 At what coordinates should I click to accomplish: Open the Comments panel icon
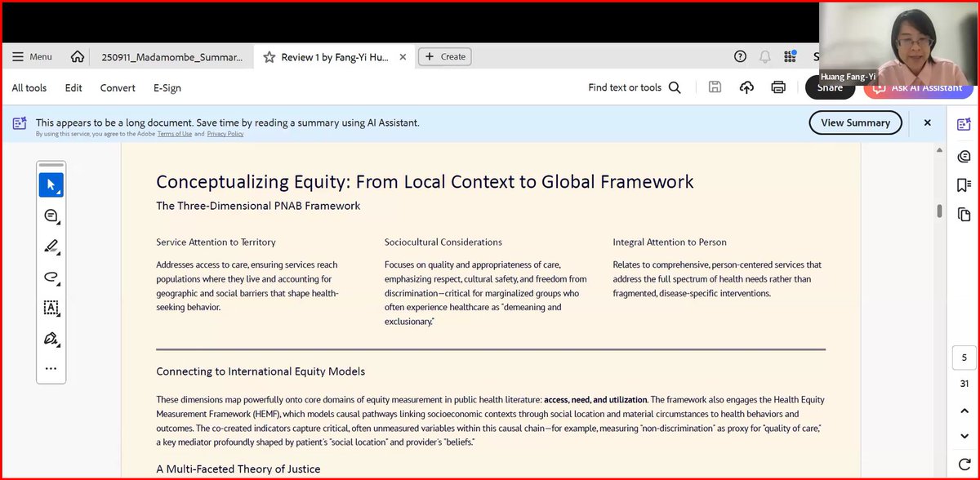click(x=964, y=155)
